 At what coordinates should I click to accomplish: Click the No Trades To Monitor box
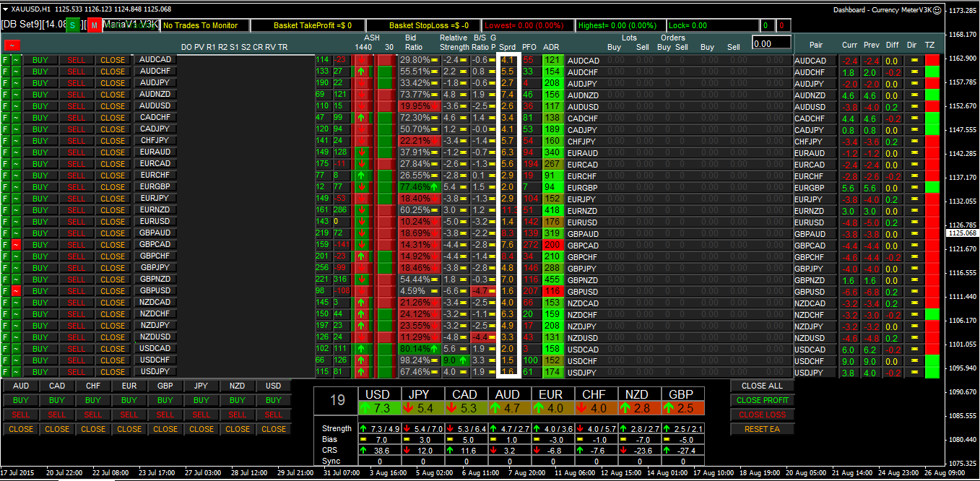205,25
